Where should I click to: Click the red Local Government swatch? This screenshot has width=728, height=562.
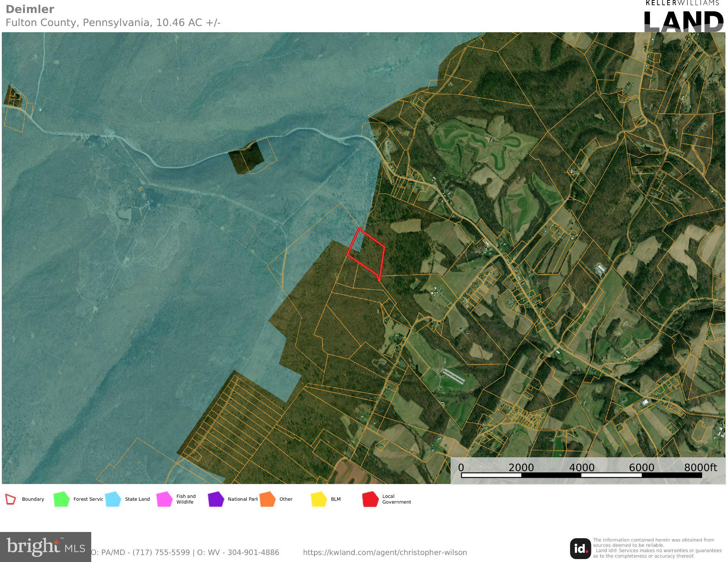tap(370, 499)
